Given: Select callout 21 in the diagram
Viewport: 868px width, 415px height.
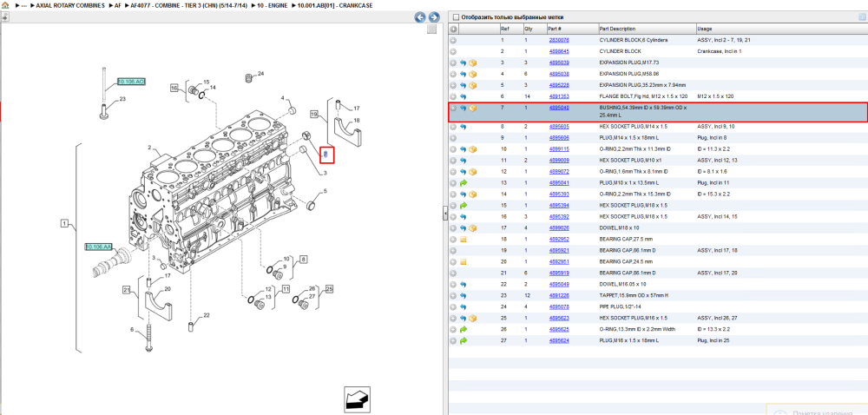Looking at the screenshot, I should point(127,290).
